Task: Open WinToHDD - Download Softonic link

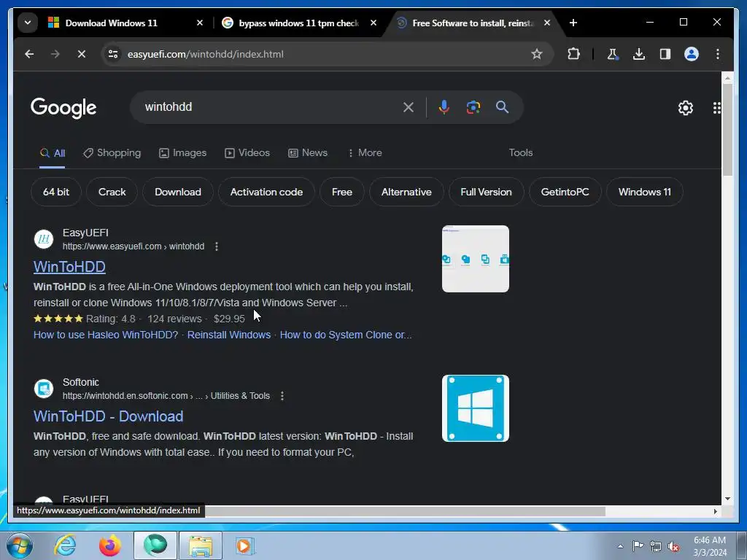Action: (108, 416)
